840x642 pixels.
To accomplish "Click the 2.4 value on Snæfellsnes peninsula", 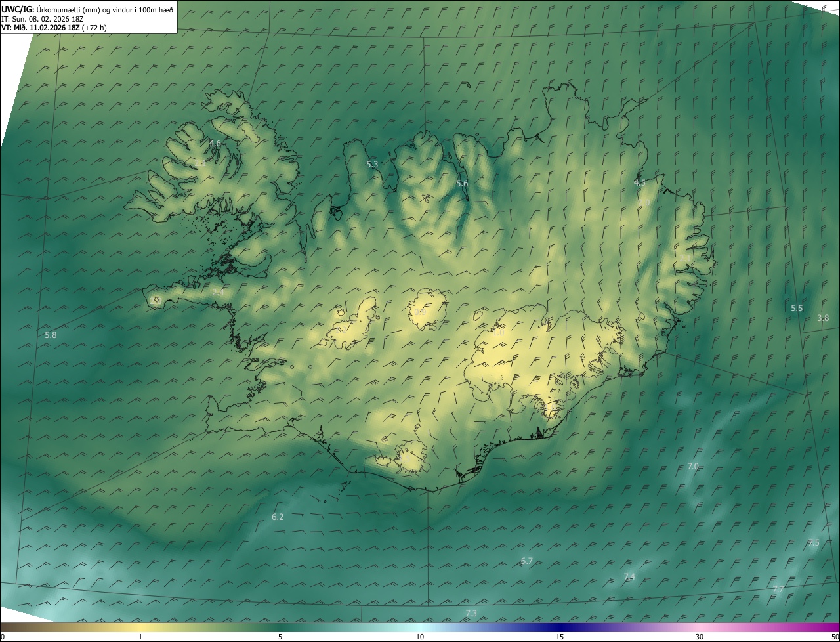I will 218,293.
